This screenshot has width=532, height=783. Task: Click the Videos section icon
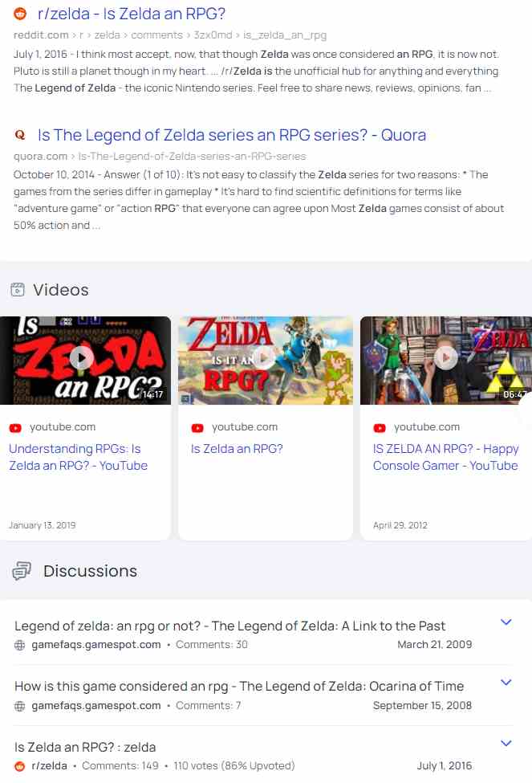tap(18, 290)
